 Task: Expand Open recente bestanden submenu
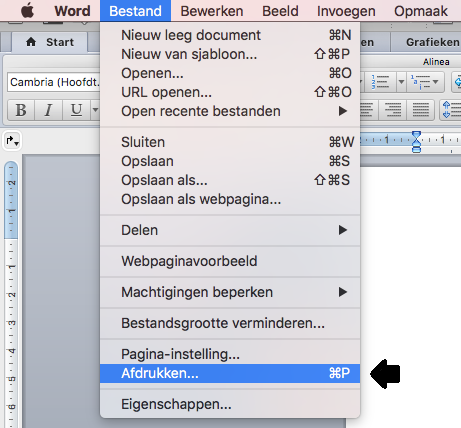[230, 111]
